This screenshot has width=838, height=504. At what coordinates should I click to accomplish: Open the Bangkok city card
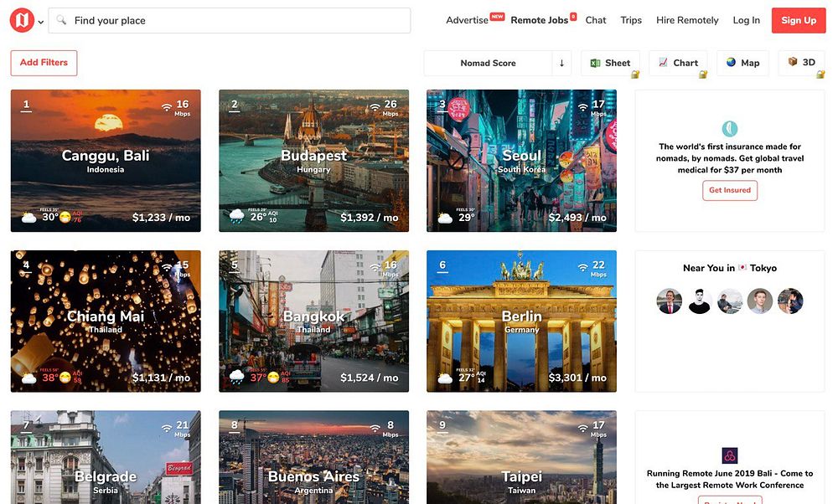[313, 321]
